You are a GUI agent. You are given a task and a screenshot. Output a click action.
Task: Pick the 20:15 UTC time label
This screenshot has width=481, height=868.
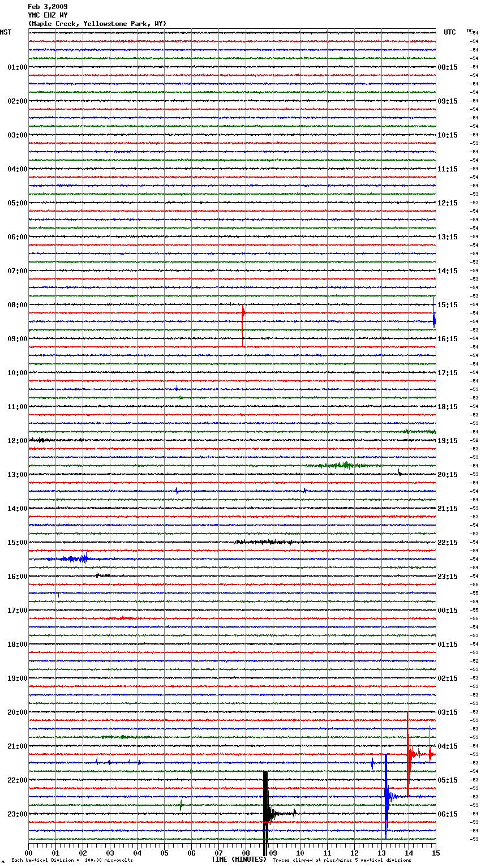(x=448, y=475)
